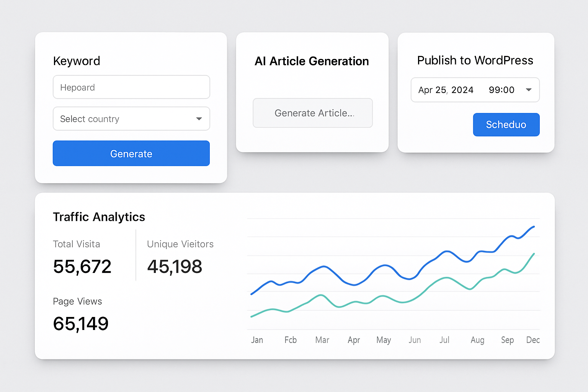The height and width of the screenshot is (392, 588).
Task: Click the May axis label
Action: click(384, 340)
